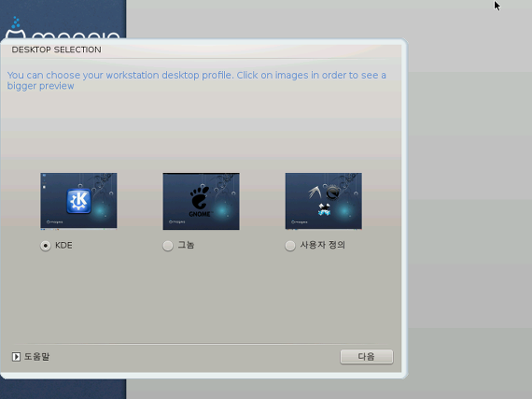Screen dimensions: 532x399
Task: Select the 사용자 정의 custom radio button
Action: 290,246
